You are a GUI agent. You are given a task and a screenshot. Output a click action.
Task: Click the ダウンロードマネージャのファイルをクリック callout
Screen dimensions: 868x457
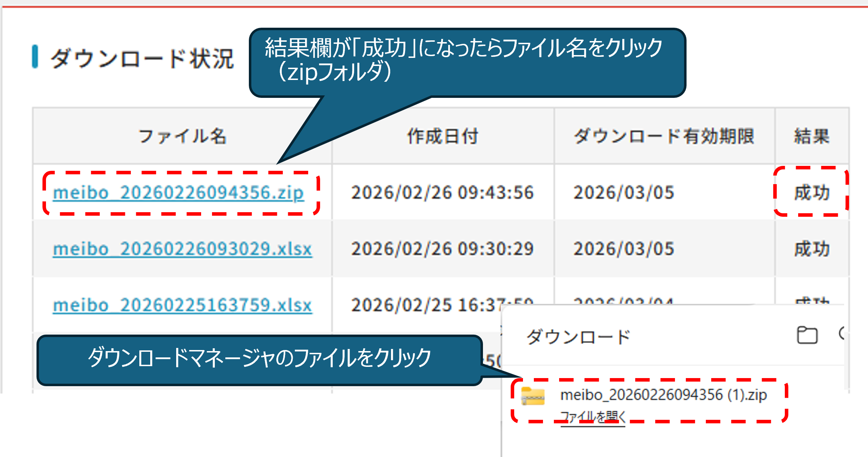(259, 358)
